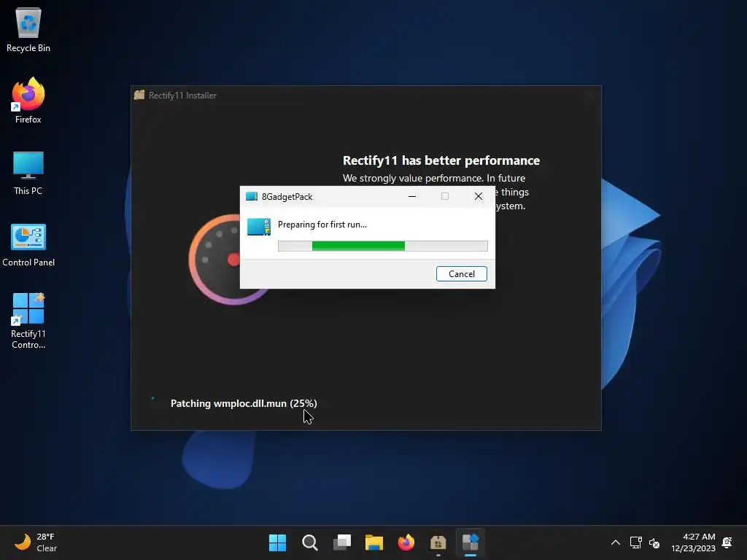Click the 'Rectify11 has better performance' heading
Screen dimensions: 747x560
coord(441,160)
